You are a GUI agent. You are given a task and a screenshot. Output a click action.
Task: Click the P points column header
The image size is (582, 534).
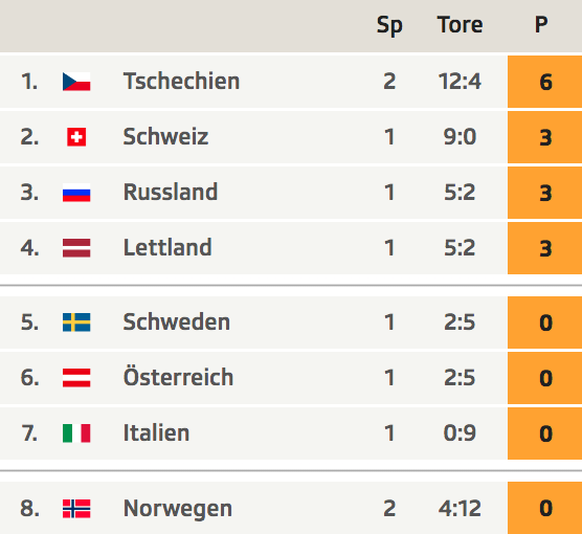point(541,25)
